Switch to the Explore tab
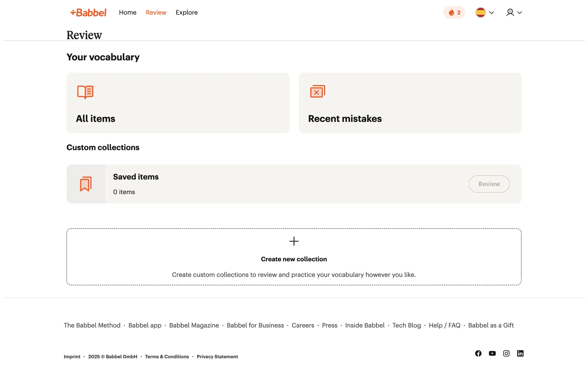588x368 pixels. pos(187,13)
